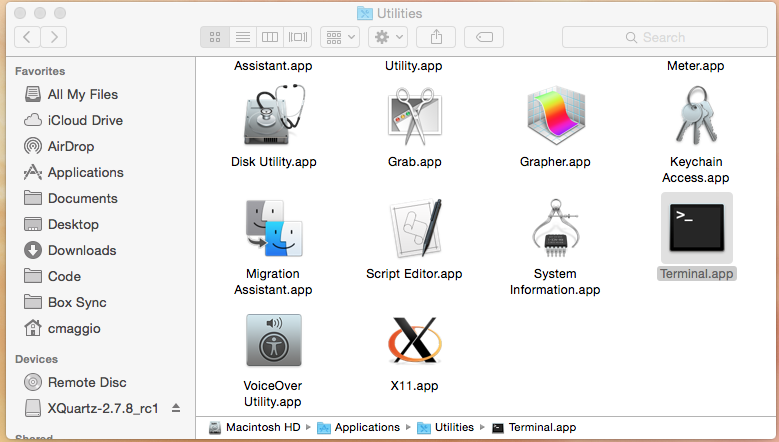Screen dimensions: 779x442
Task: Switch to Cover Flow view
Action: pos(298,37)
